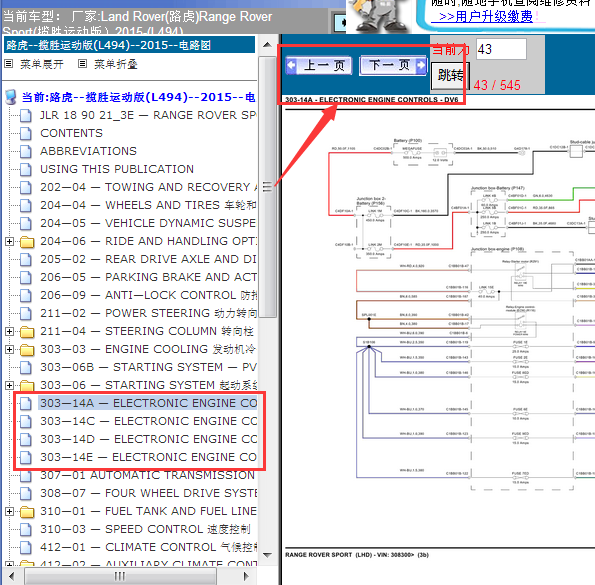Screen dimensions: 595x585
Task: Open the 用户升级缴费 link
Action: (486, 16)
